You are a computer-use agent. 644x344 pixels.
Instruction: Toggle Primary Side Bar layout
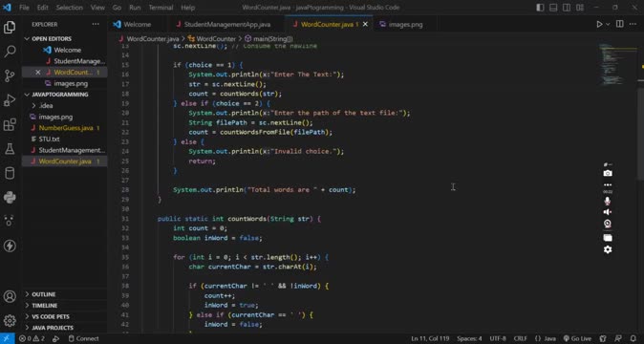tap(540, 8)
